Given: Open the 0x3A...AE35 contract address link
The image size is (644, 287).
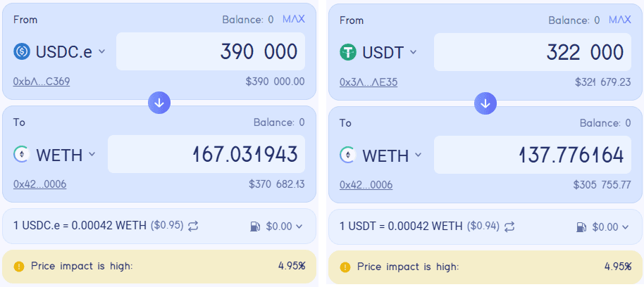Looking at the screenshot, I should pos(369,82).
